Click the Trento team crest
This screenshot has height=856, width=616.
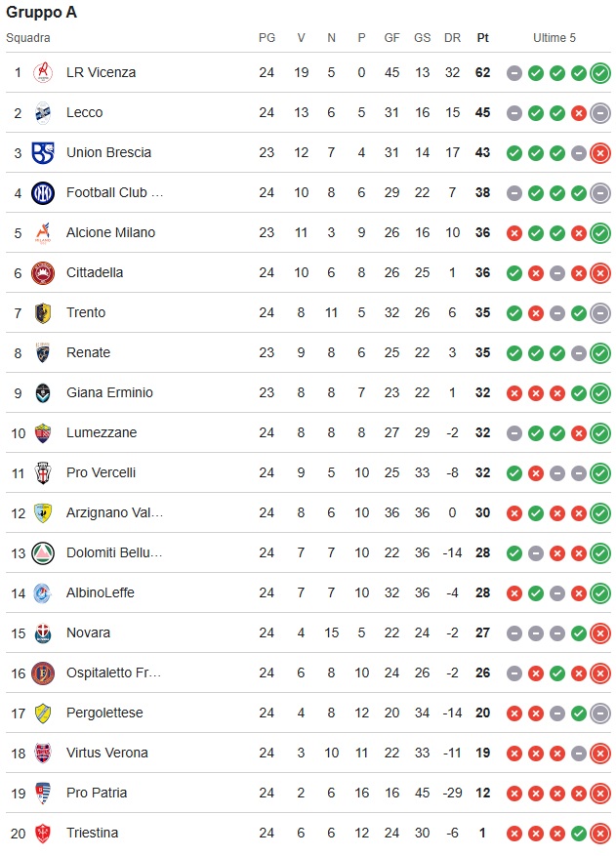tap(43, 312)
